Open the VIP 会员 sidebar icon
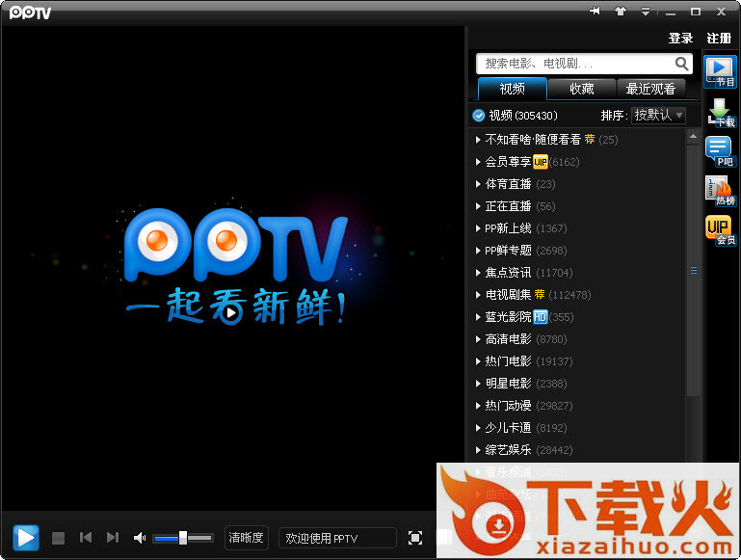 (720, 230)
